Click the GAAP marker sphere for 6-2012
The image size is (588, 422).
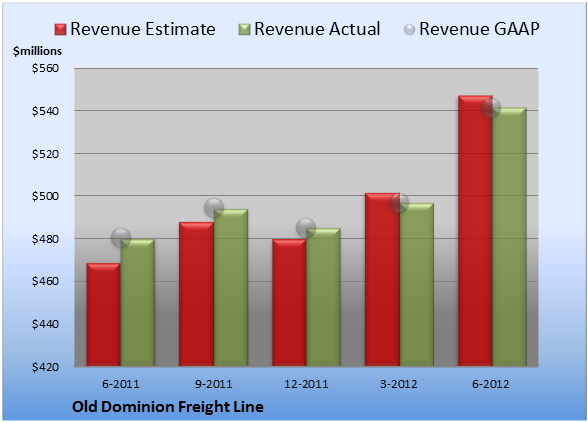[491, 108]
